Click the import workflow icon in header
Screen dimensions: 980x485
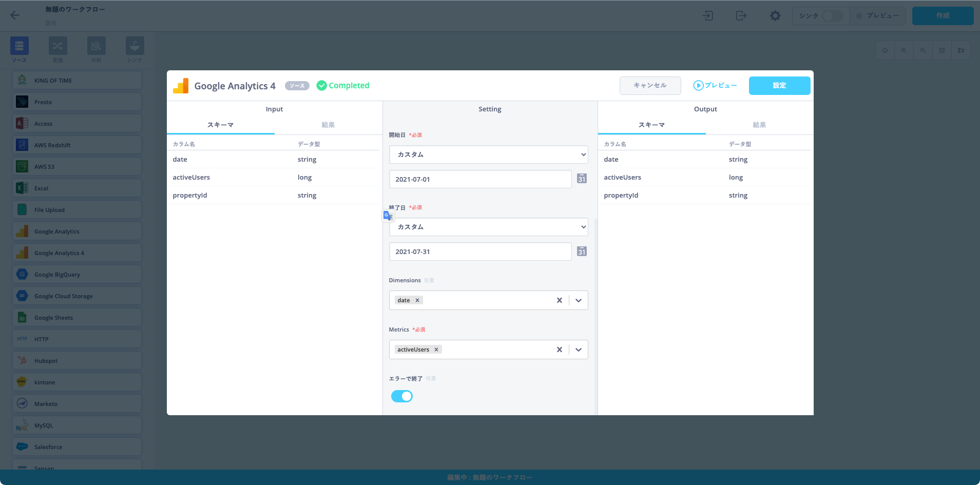click(708, 16)
